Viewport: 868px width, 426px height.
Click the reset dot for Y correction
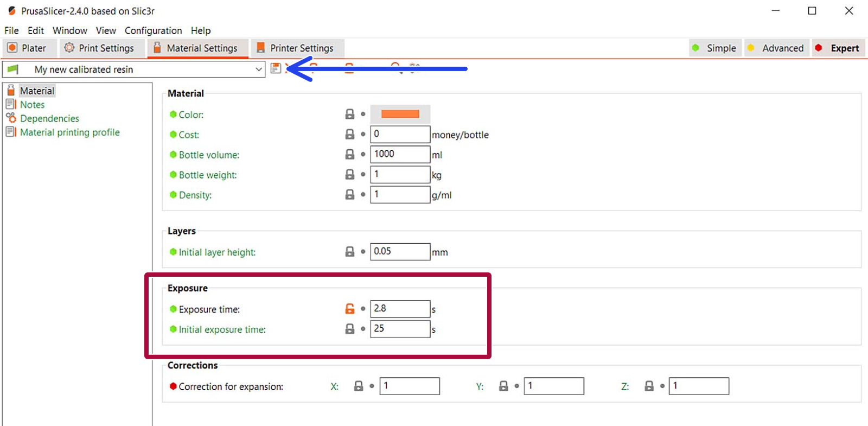tap(516, 386)
